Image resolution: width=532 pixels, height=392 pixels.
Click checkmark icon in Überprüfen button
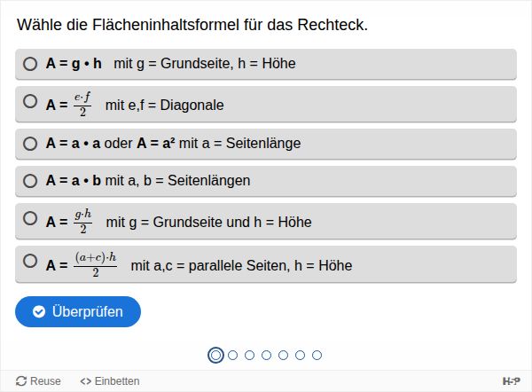pyautogui.click(x=39, y=311)
